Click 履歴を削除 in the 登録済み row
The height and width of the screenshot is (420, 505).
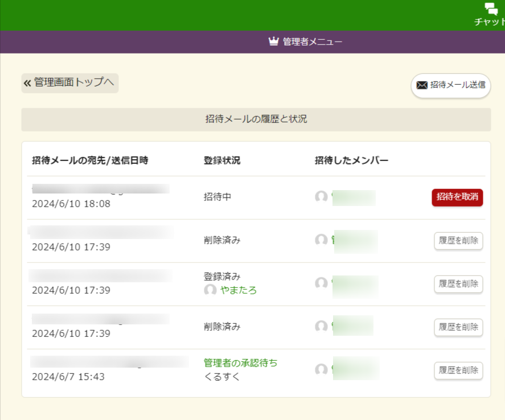click(458, 284)
